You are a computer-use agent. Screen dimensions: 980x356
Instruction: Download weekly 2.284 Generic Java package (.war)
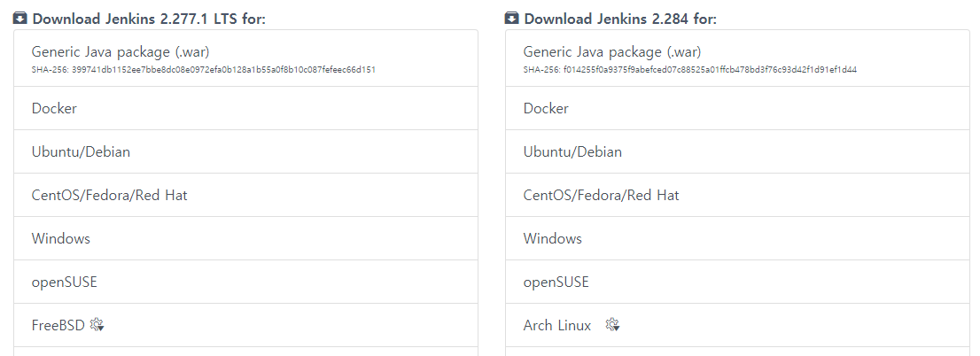tap(737, 58)
